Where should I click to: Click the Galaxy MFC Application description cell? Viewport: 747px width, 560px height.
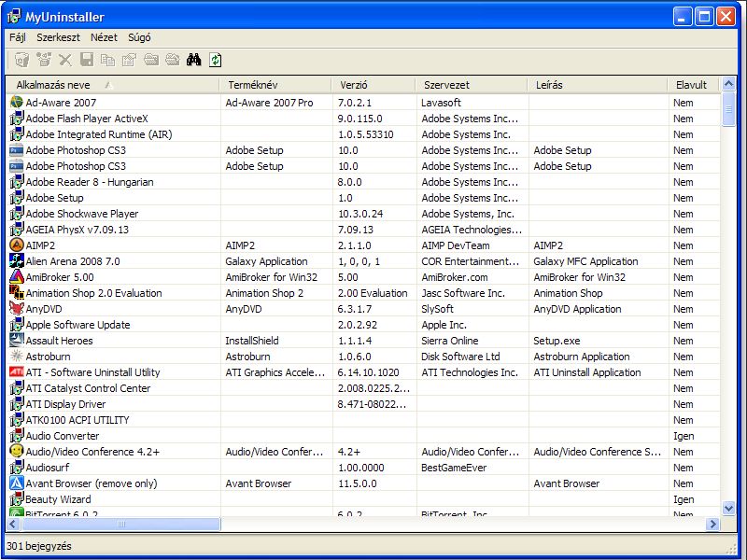tap(585, 261)
